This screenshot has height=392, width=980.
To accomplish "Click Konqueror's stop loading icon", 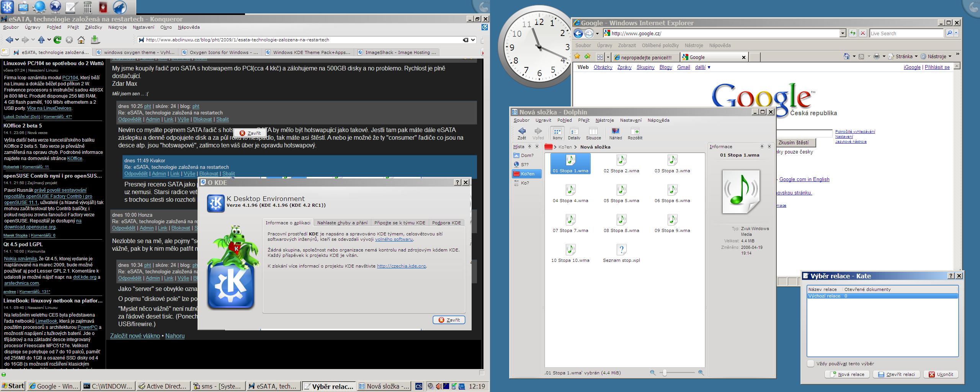I will click(69, 39).
